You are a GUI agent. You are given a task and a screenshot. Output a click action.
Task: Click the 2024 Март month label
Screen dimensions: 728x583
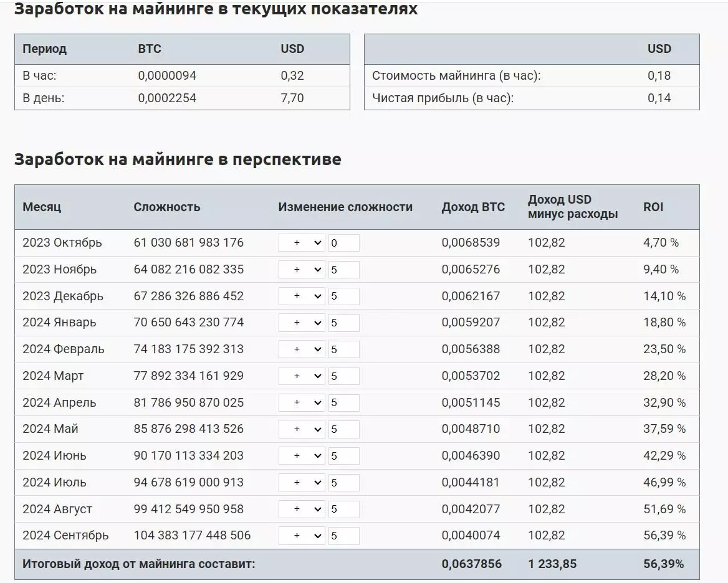tap(53, 376)
